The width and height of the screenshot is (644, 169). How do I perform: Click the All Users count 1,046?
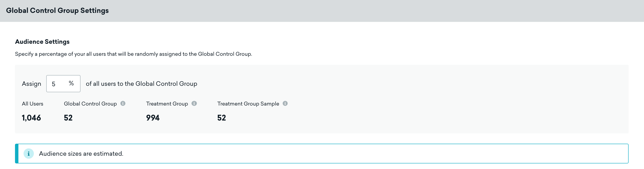click(31, 118)
